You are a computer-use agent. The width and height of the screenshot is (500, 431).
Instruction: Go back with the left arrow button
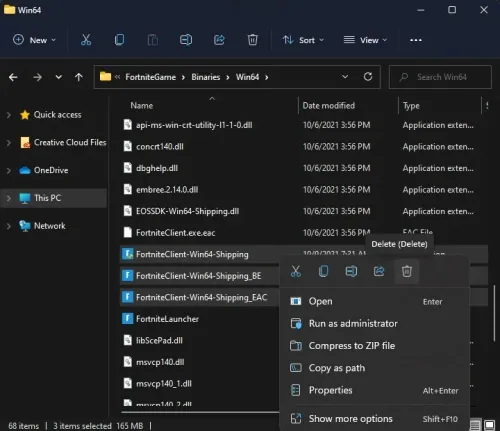(13, 77)
